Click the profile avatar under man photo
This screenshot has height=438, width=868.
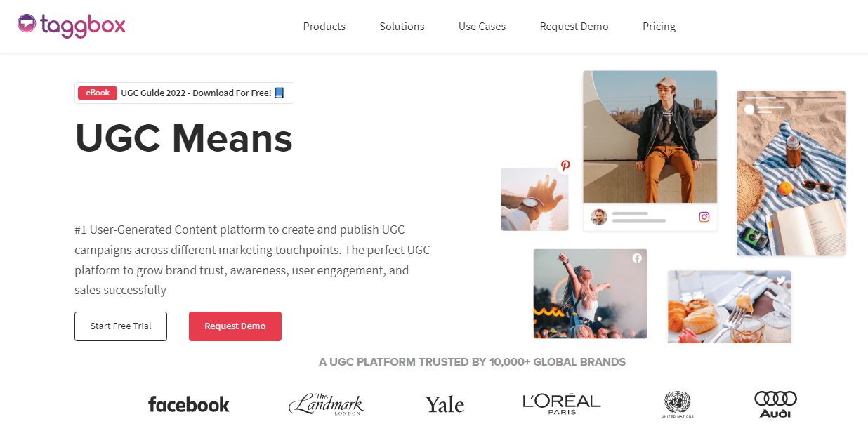[599, 217]
